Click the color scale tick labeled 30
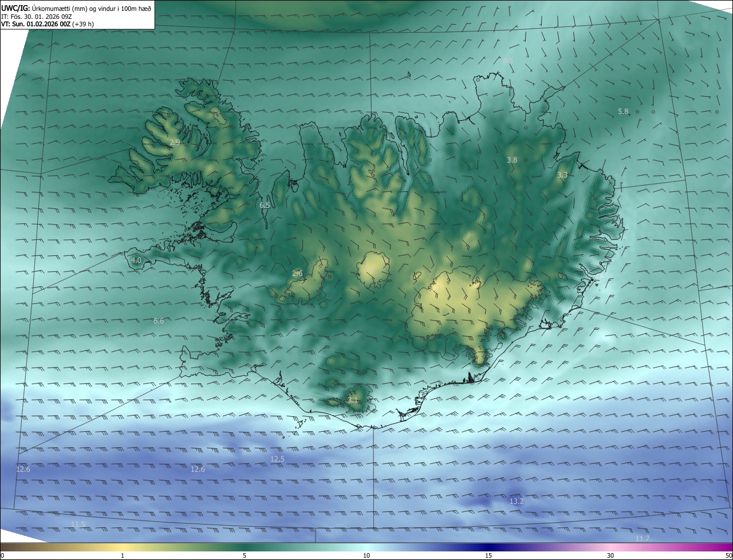This screenshot has width=733, height=560. (610, 555)
